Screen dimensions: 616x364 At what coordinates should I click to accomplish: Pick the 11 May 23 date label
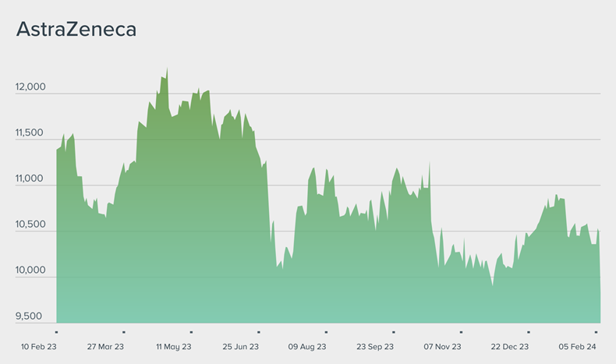(x=174, y=347)
